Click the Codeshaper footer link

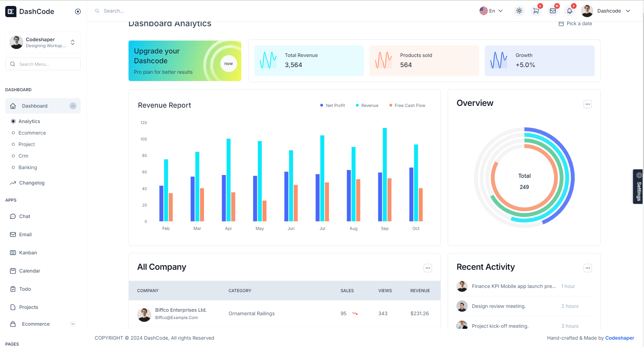click(x=620, y=338)
